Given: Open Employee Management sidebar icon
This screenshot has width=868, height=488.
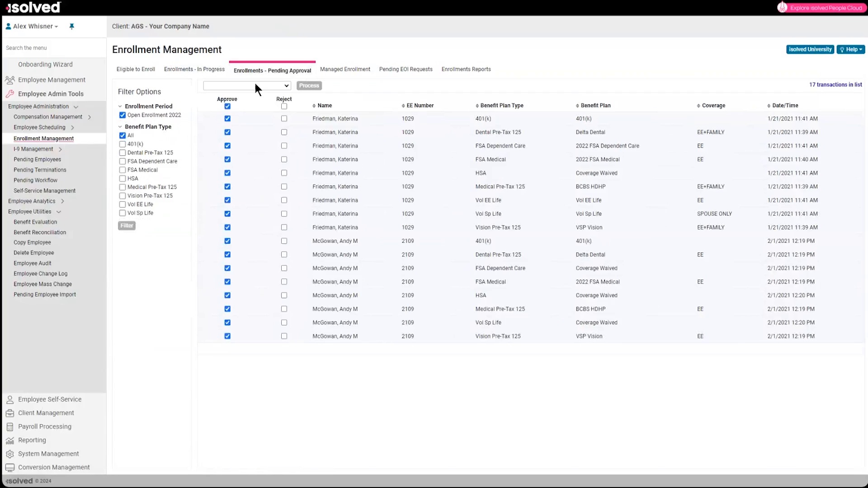Looking at the screenshot, I should (x=10, y=80).
